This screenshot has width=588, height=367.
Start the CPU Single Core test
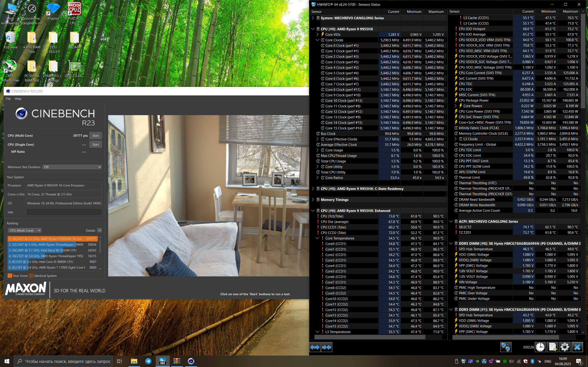point(96,145)
